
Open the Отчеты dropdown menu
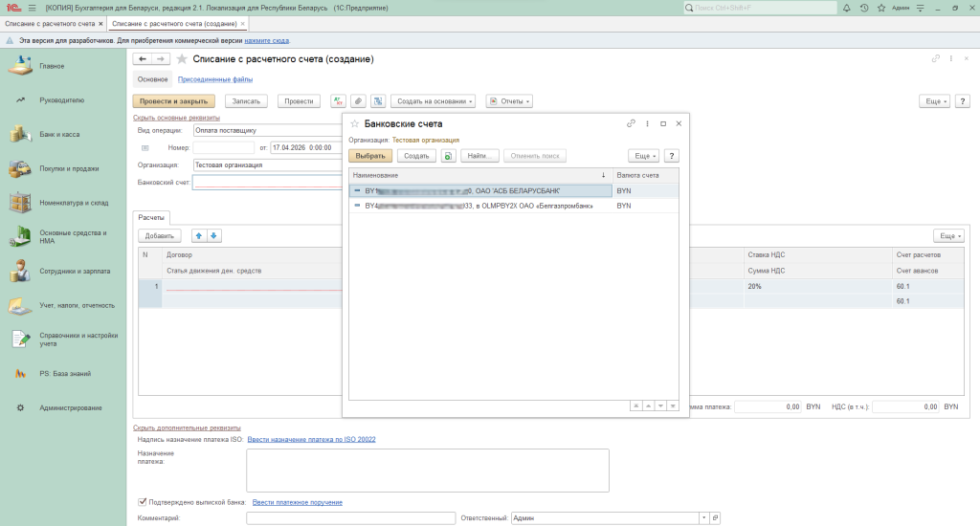pyautogui.click(x=508, y=100)
